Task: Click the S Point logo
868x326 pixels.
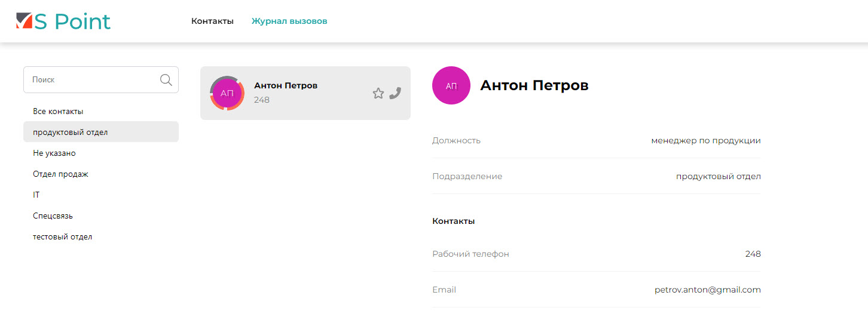Action: tap(63, 21)
